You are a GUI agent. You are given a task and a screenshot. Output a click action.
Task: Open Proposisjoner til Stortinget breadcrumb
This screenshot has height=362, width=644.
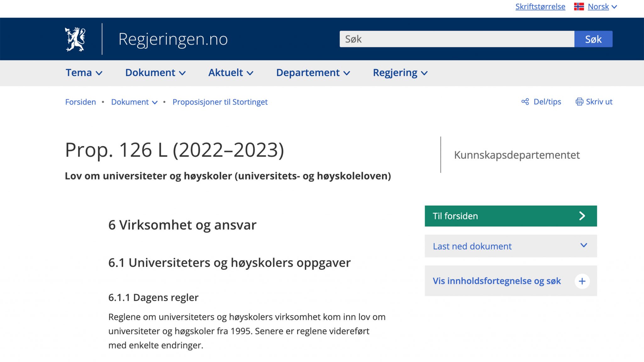(x=220, y=102)
